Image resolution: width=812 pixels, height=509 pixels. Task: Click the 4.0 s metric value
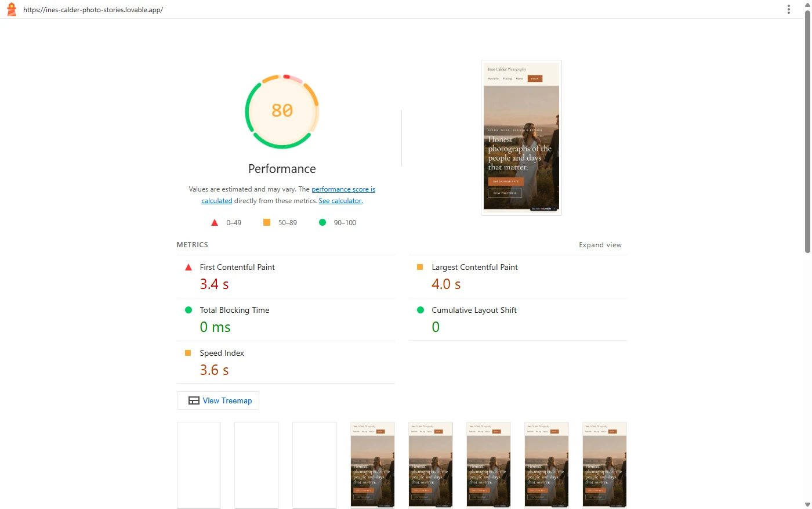click(x=446, y=284)
